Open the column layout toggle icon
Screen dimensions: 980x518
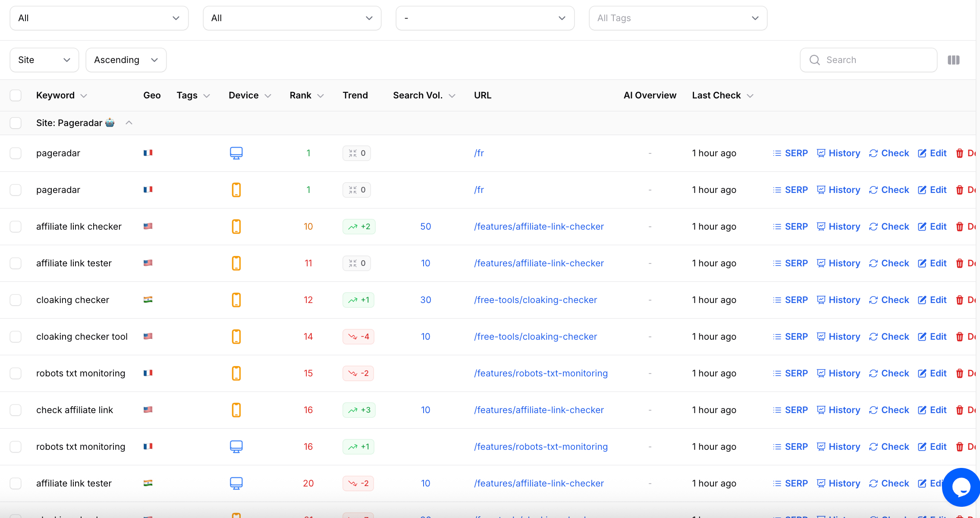pyautogui.click(x=953, y=60)
